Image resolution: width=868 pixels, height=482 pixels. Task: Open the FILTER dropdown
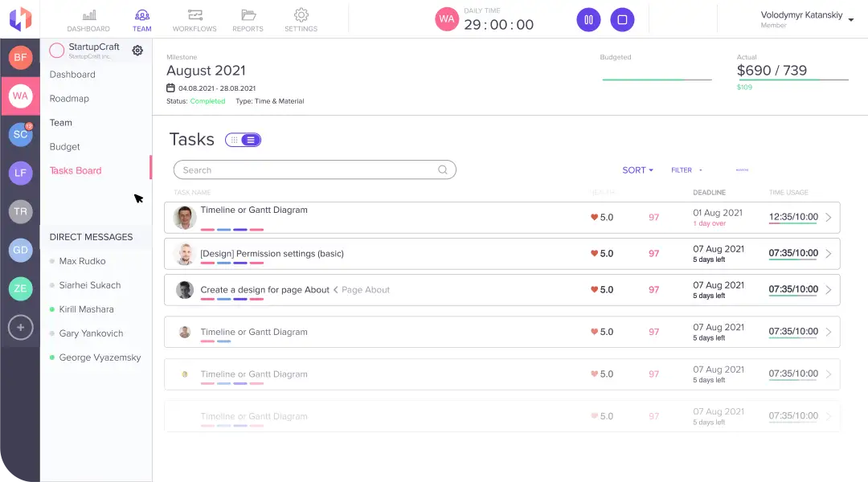[686, 170]
